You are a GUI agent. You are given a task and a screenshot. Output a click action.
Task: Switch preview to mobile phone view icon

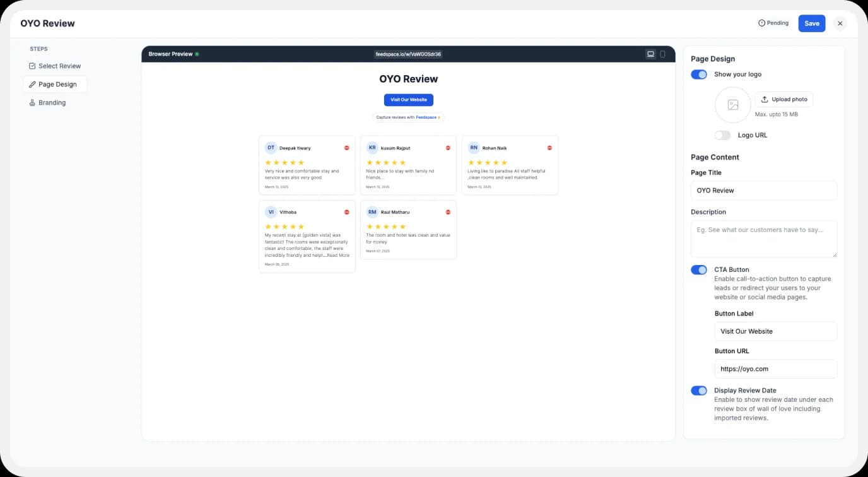point(662,54)
